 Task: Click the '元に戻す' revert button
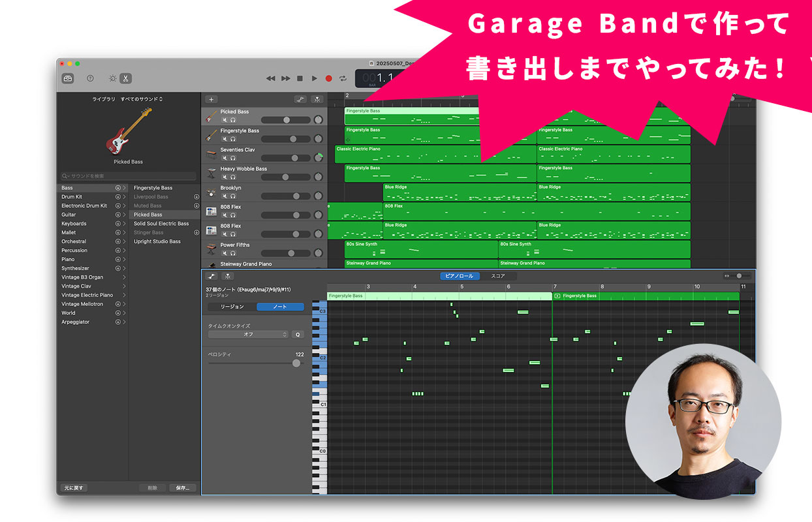74,487
